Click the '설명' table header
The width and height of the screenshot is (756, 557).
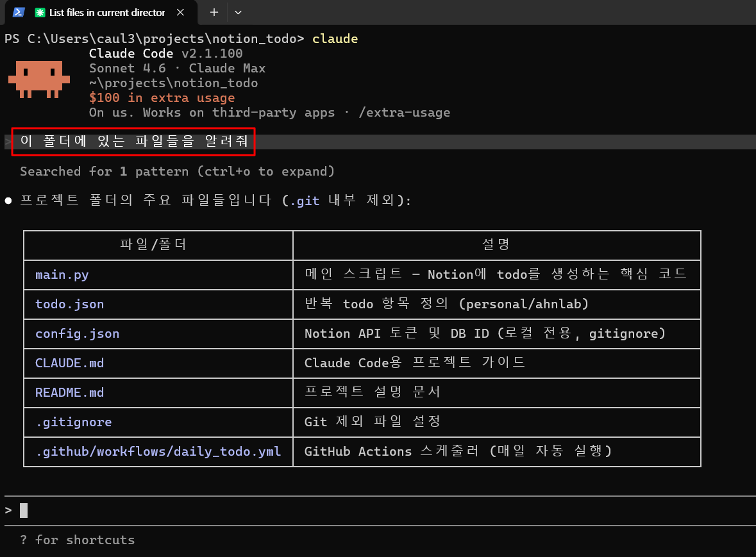(x=496, y=245)
